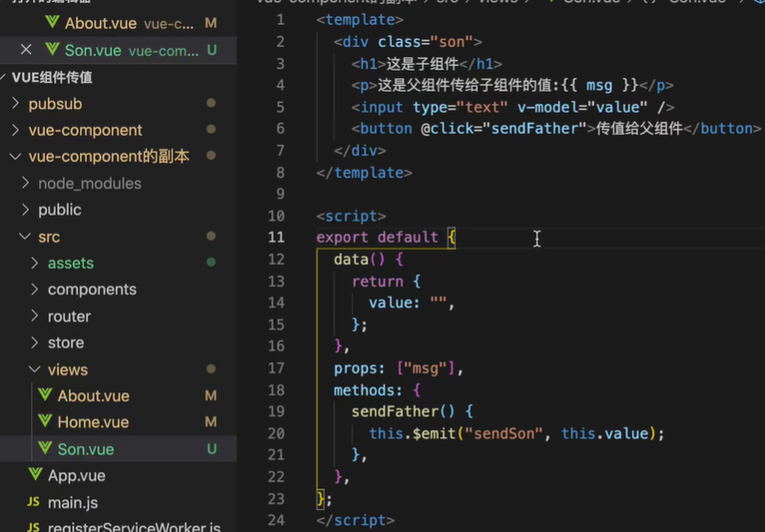The height and width of the screenshot is (532, 765).
Task: Collapse the views folder
Action: click(34, 369)
